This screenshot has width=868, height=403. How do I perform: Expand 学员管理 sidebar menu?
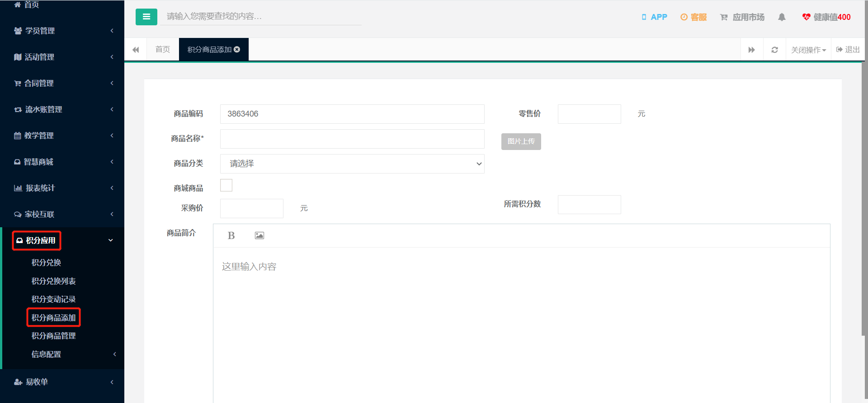click(62, 31)
